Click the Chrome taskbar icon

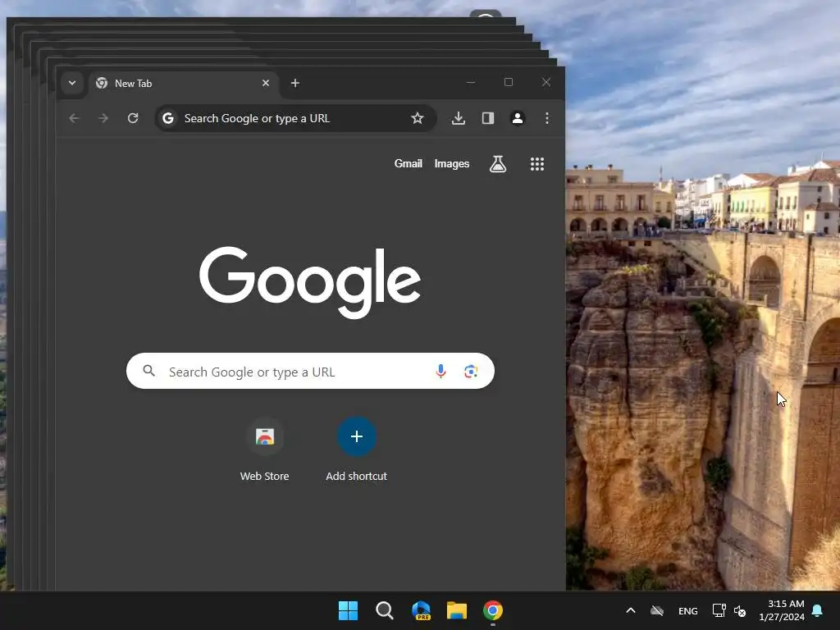[x=493, y=610]
